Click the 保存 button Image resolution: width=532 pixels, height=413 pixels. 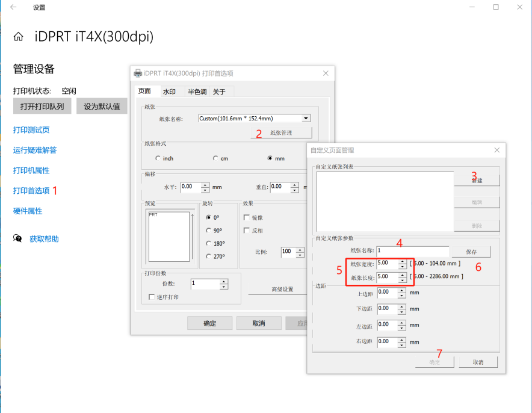[471, 252]
